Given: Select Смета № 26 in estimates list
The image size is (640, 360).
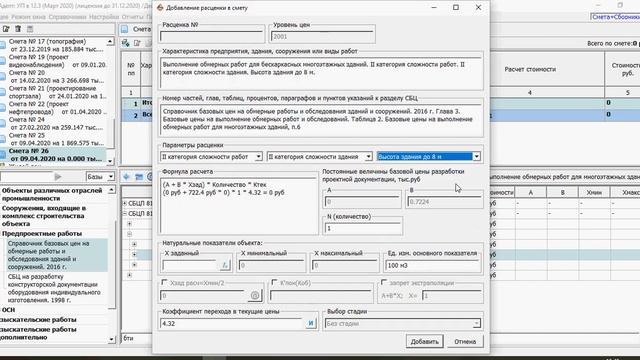Looking at the screenshot, I should click(55, 155).
